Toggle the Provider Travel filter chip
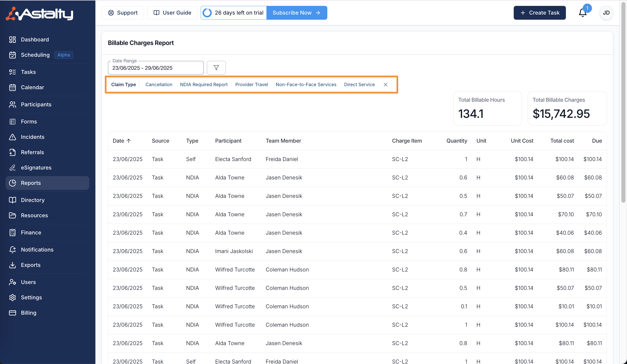Screen dimensions: 627x364 click(x=251, y=85)
